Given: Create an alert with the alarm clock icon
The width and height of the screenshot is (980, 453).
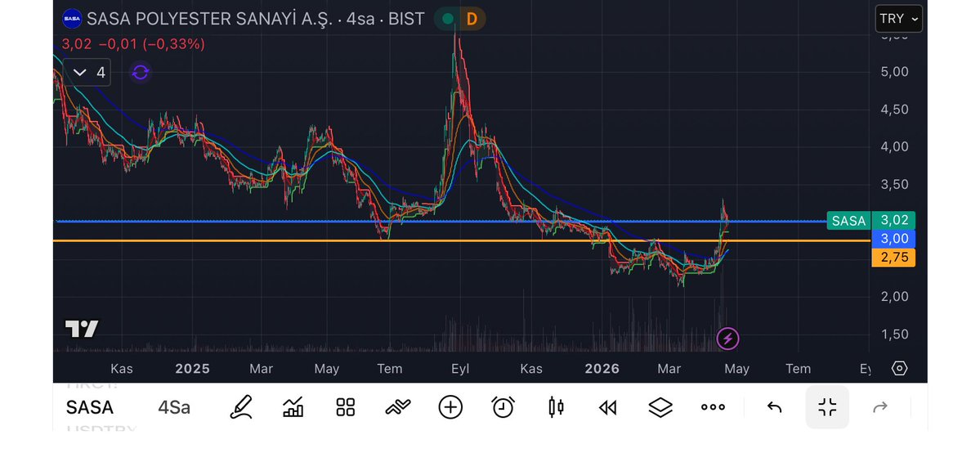Looking at the screenshot, I should [503, 407].
